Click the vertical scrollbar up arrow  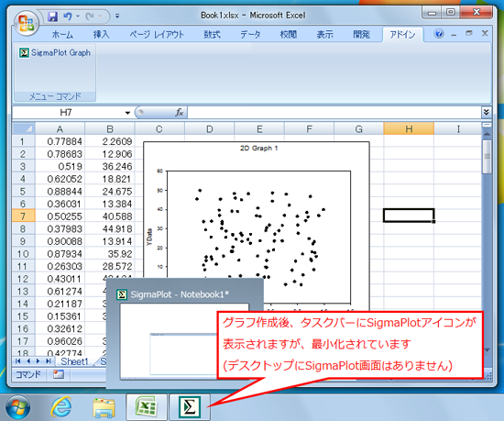pos(487,134)
